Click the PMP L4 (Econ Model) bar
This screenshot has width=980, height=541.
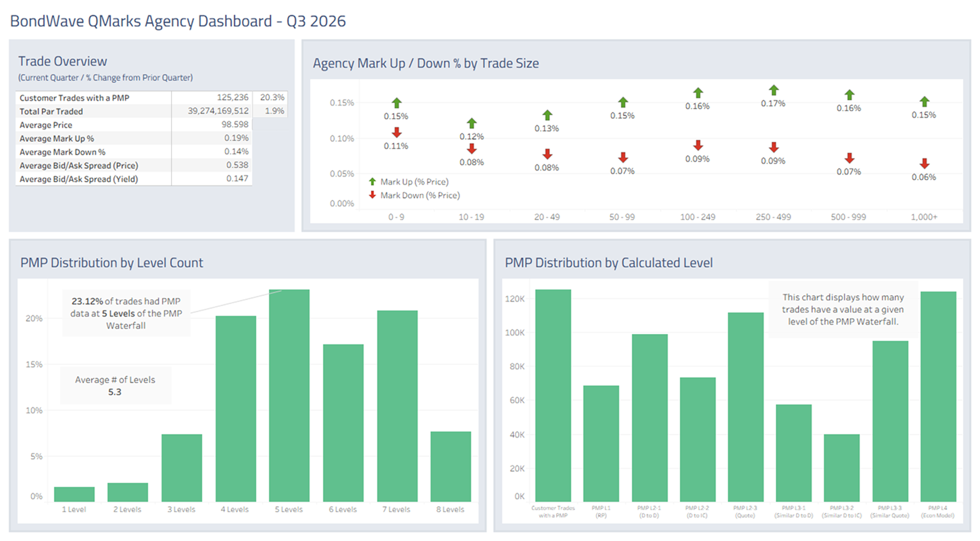tap(939, 397)
